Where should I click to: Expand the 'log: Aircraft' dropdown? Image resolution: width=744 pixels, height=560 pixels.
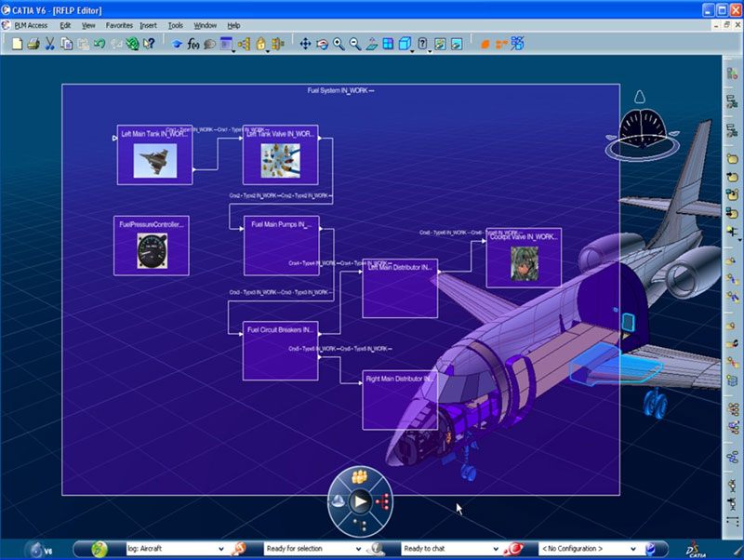point(221,549)
